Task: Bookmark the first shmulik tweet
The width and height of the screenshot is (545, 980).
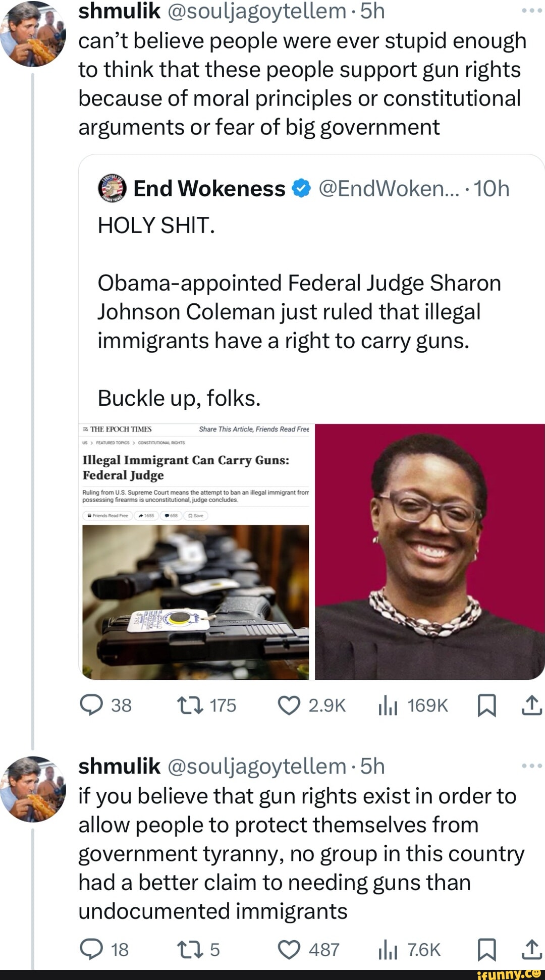Action: coord(486,705)
